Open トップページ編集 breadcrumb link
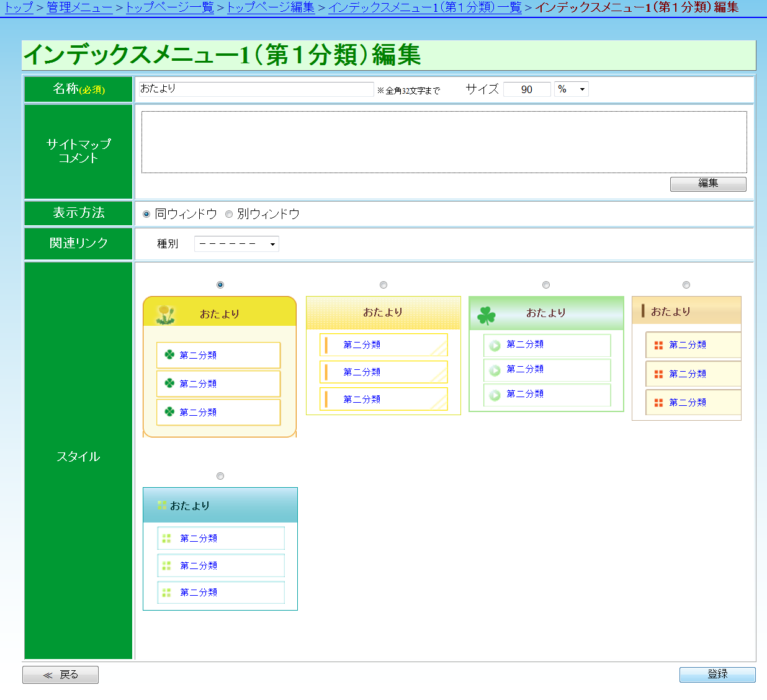The image size is (767, 700). click(271, 7)
